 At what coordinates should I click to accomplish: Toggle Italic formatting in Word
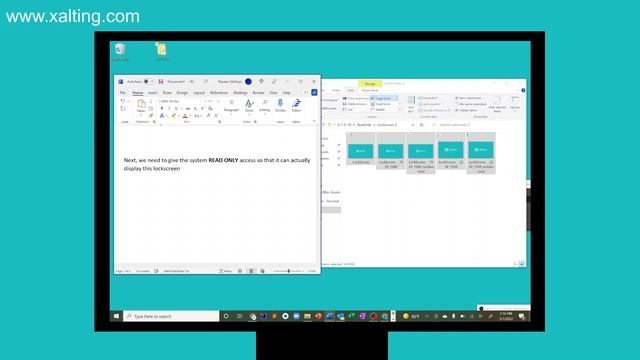pos(169,109)
